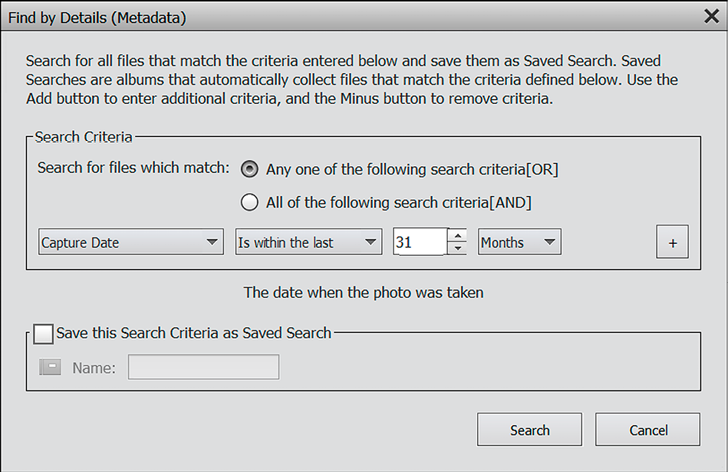Open the Capture Date dropdown
The image size is (728, 472).
tap(130, 242)
